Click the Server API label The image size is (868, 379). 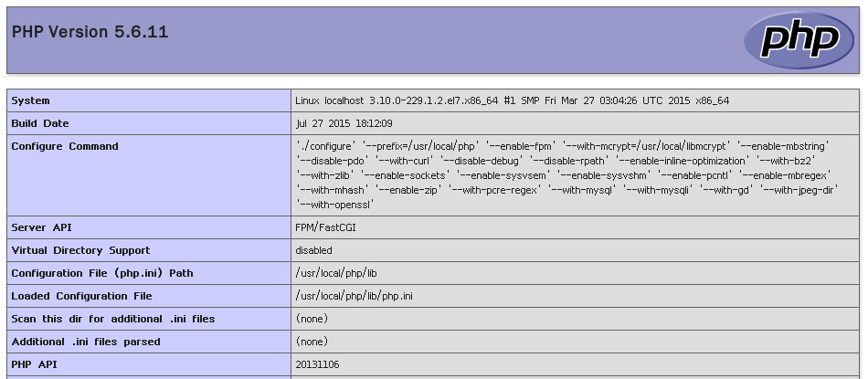click(41, 227)
